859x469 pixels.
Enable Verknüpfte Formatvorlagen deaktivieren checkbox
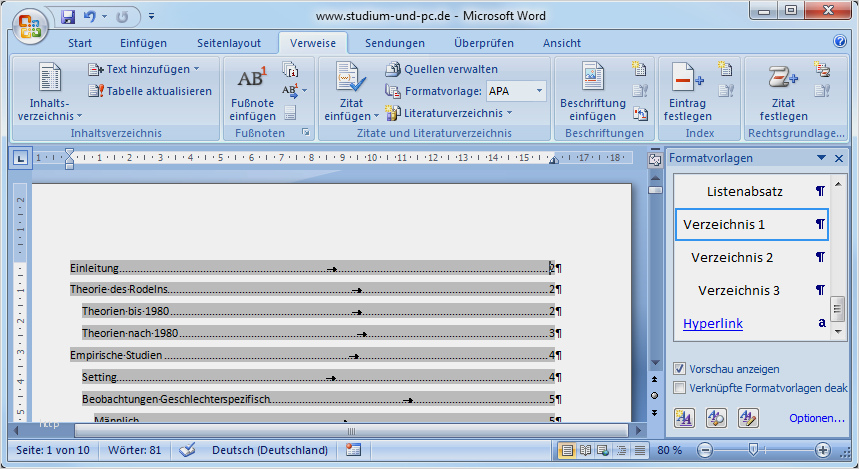[681, 387]
